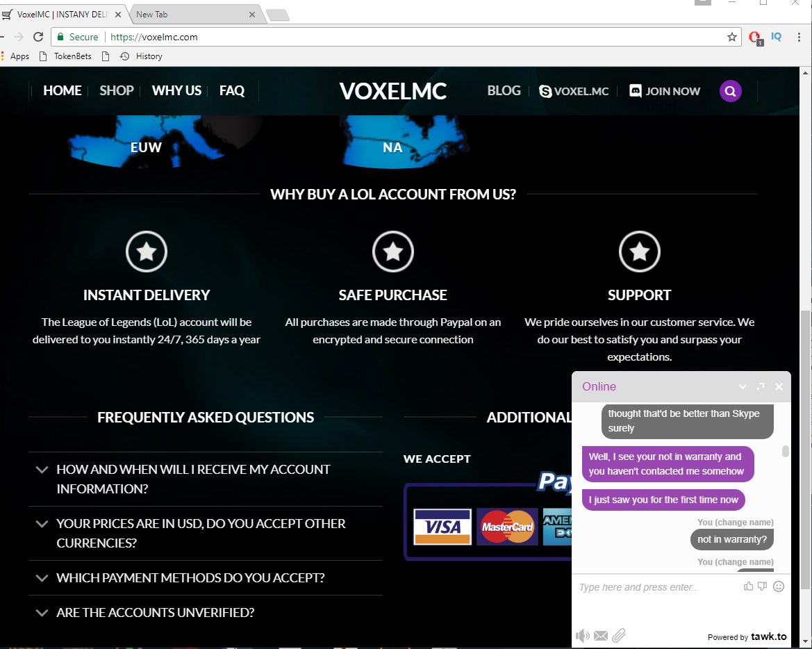Viewport: 812px width, 649px height.
Task: Expand 'Which payment methods do you accept' question
Action: coord(206,577)
